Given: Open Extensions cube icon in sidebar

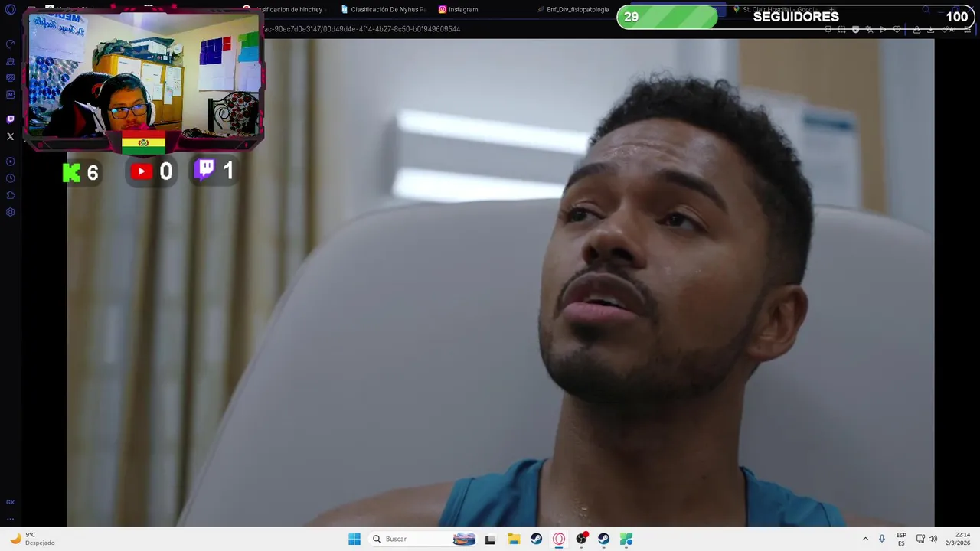Looking at the screenshot, I should tap(10, 195).
